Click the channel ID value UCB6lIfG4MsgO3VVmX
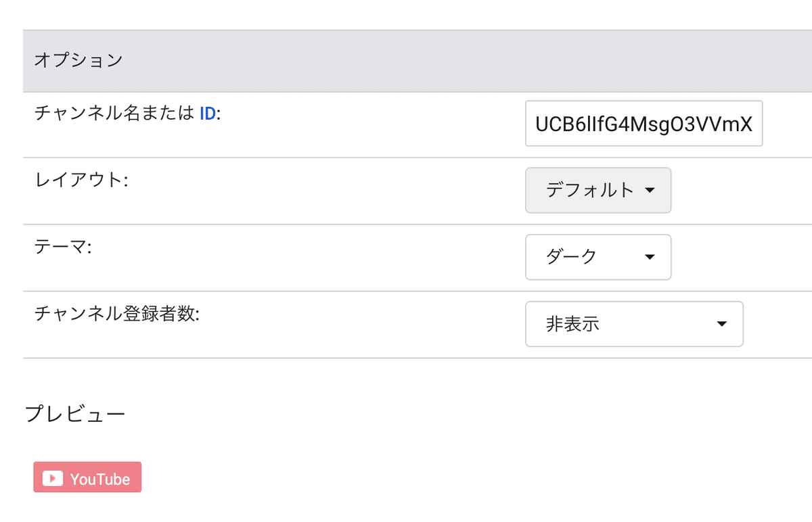 pos(644,123)
